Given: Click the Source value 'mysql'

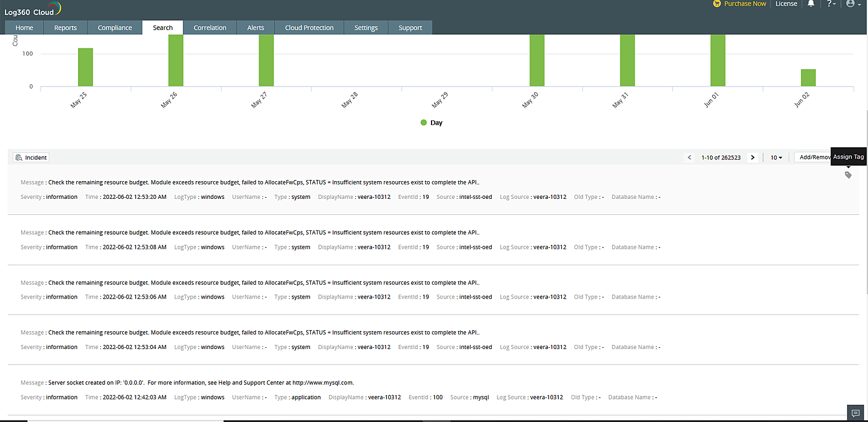Looking at the screenshot, I should tap(481, 397).
